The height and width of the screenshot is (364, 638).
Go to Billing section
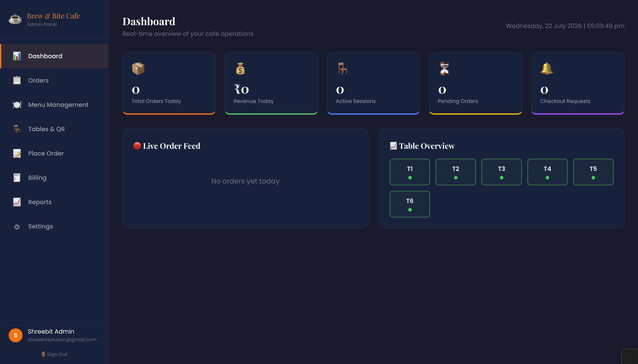54,177
